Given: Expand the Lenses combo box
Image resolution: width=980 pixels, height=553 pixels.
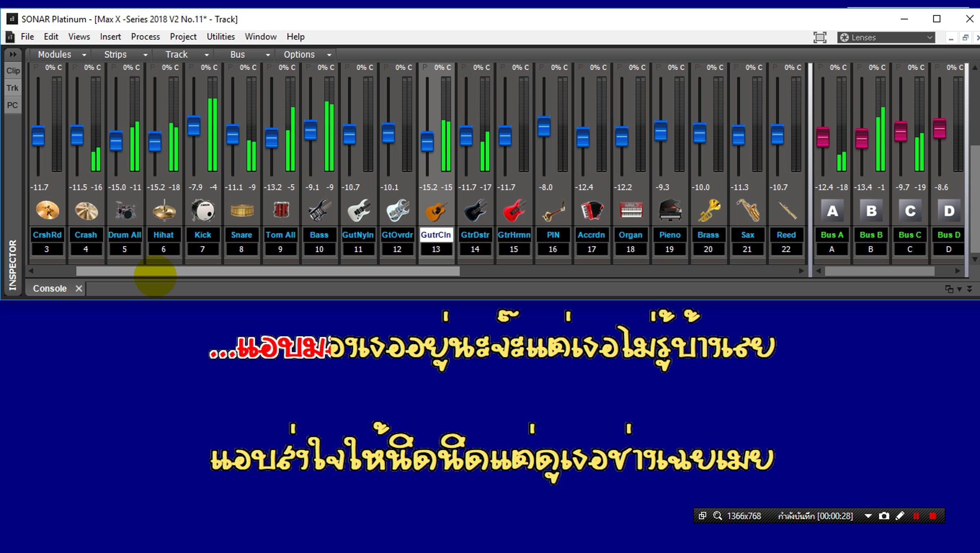Looking at the screenshot, I should point(929,37).
